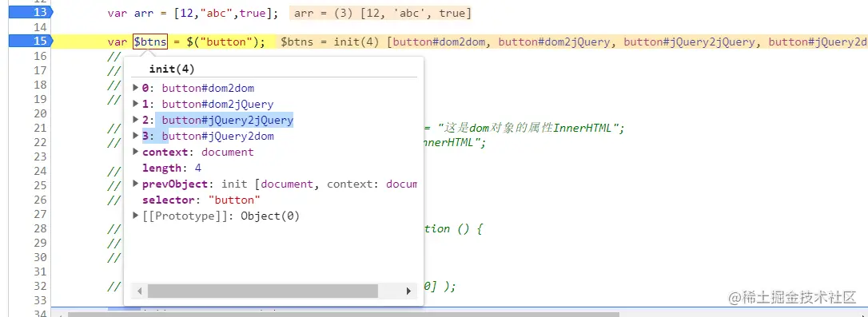Click the button#dom2dom element link
This screenshot has width=868, height=317.
coord(208,88)
